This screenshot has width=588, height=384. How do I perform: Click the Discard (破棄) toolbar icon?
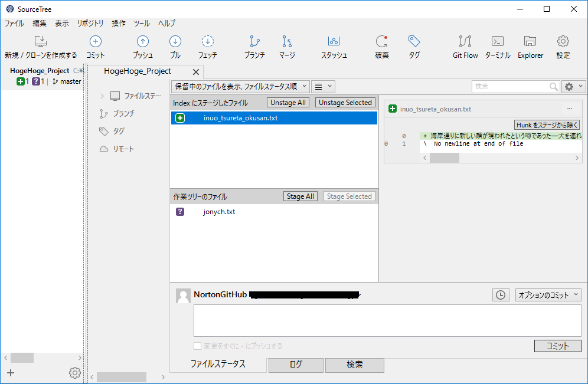[382, 41]
